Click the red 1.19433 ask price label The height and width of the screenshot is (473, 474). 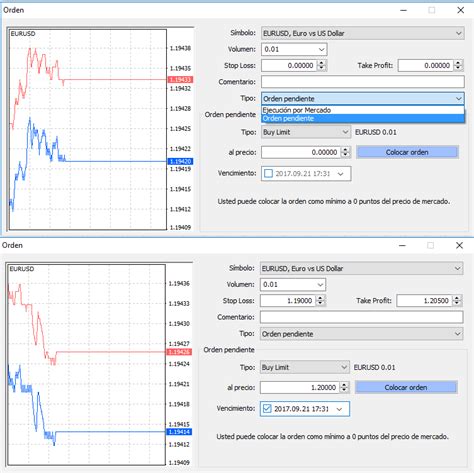point(180,80)
